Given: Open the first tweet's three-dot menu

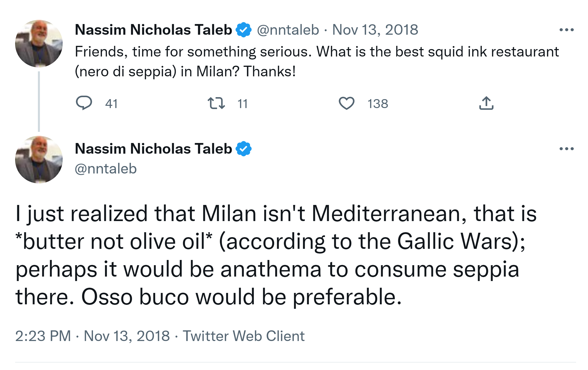Looking at the screenshot, I should (x=566, y=30).
